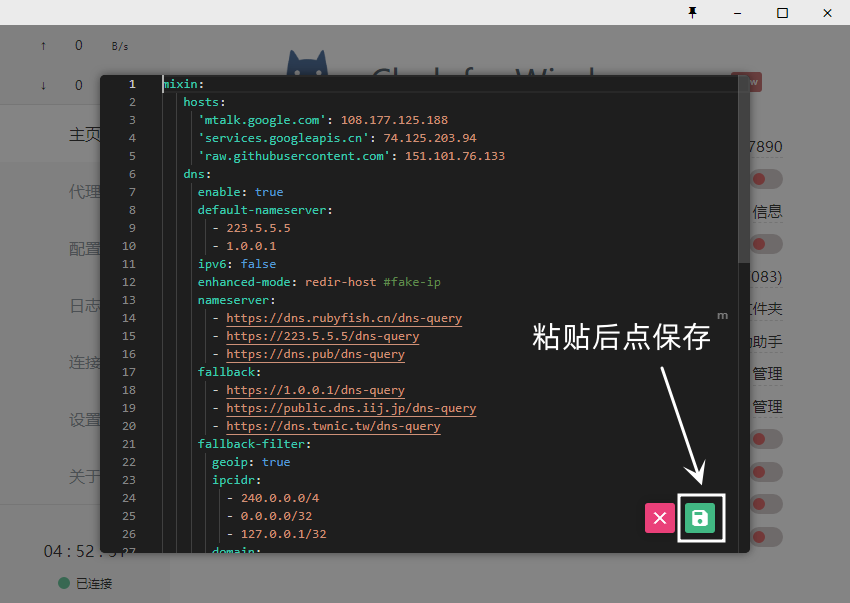Click the https://dns.pub/dns-query URL
This screenshot has height=603, width=850.
(315, 354)
